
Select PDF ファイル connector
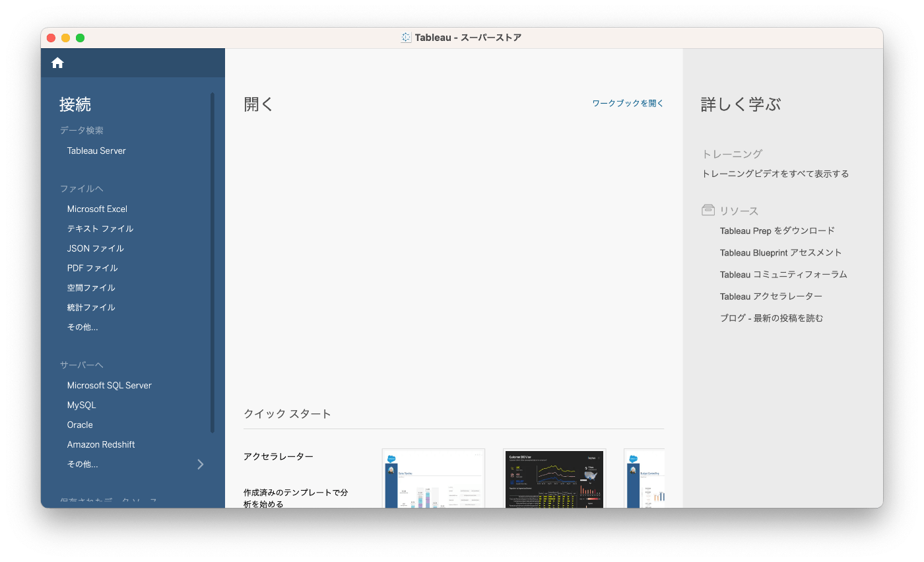click(x=92, y=268)
